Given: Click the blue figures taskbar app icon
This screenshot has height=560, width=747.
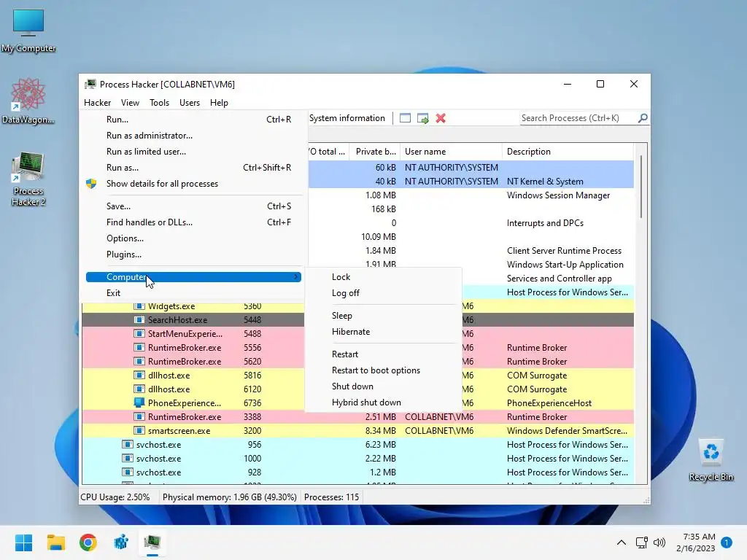Looking at the screenshot, I should pyautogui.click(x=120, y=542).
